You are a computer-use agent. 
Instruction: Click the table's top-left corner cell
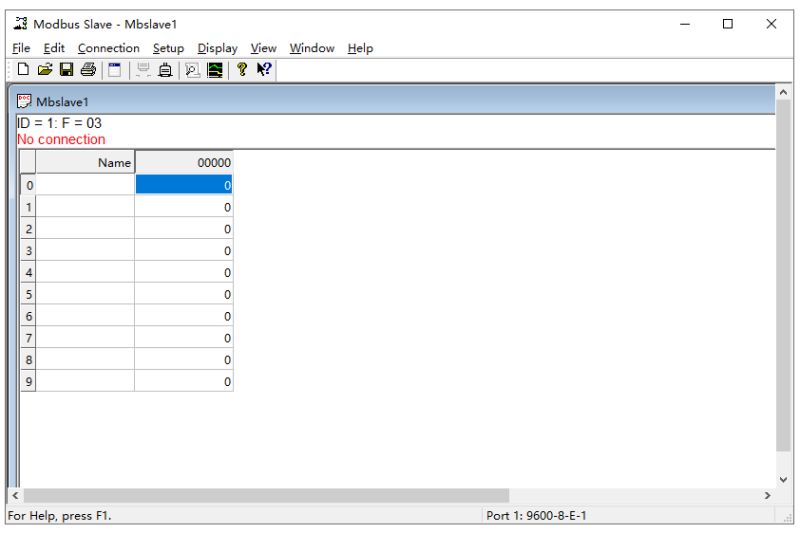pos(28,162)
